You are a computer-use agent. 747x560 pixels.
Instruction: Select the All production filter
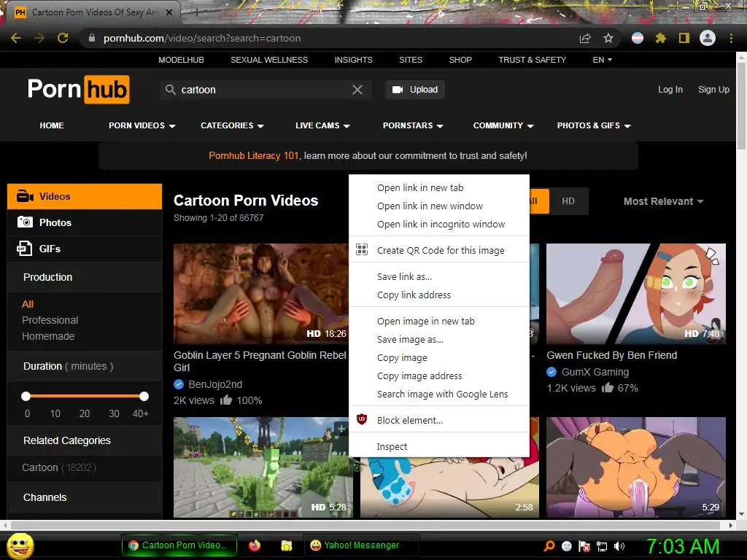tap(28, 304)
